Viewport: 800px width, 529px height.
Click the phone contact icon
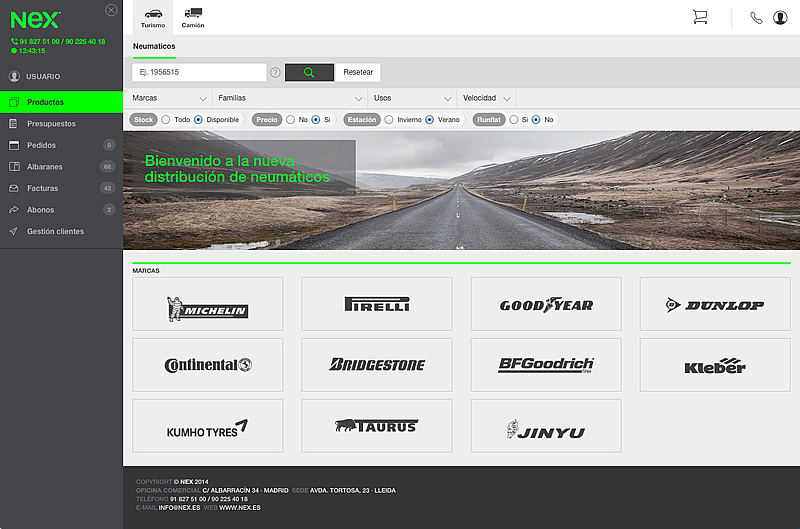(x=756, y=18)
